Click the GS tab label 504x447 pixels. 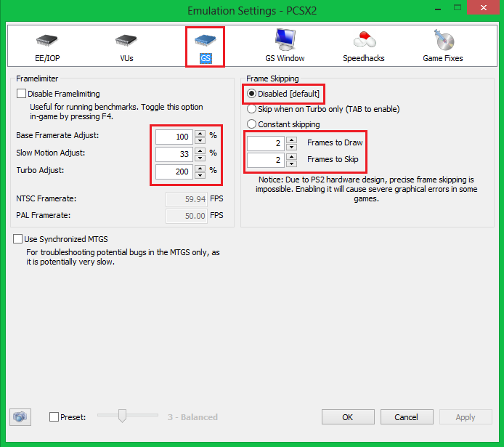coord(206,58)
